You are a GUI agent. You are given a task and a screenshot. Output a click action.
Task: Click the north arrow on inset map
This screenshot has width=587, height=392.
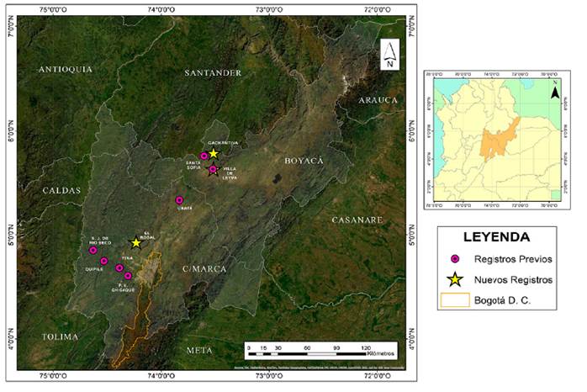(554, 88)
